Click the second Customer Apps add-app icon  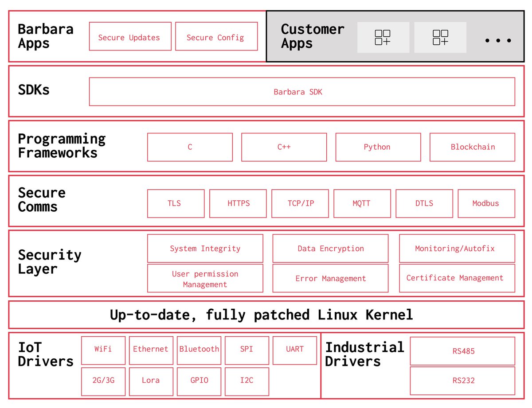click(440, 38)
